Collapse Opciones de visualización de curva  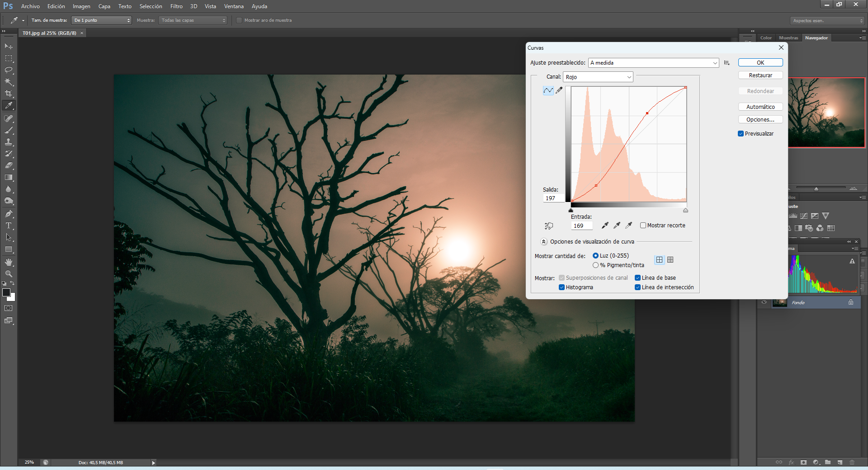[544, 242]
